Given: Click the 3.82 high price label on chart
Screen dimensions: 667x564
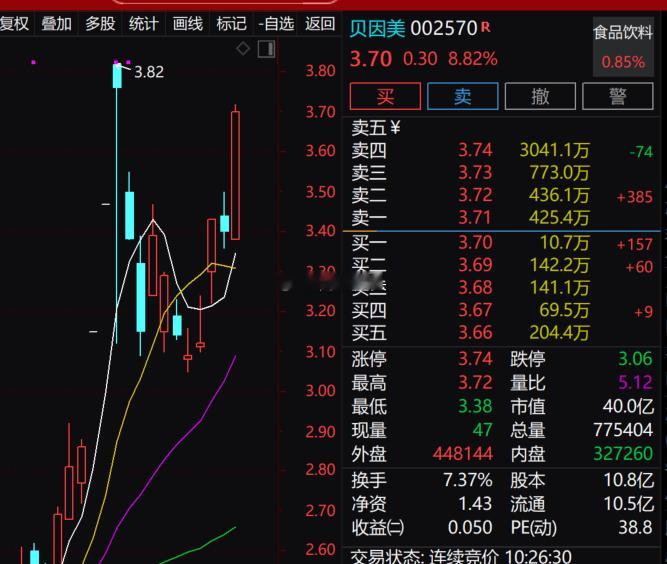Looking at the screenshot, I should click(x=149, y=72).
